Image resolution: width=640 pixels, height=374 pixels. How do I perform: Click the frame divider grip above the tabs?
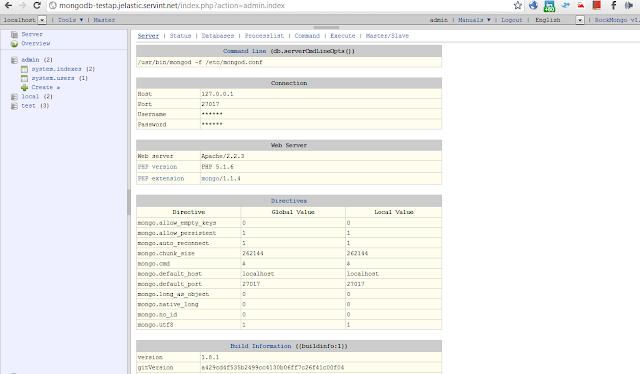[326, 27]
